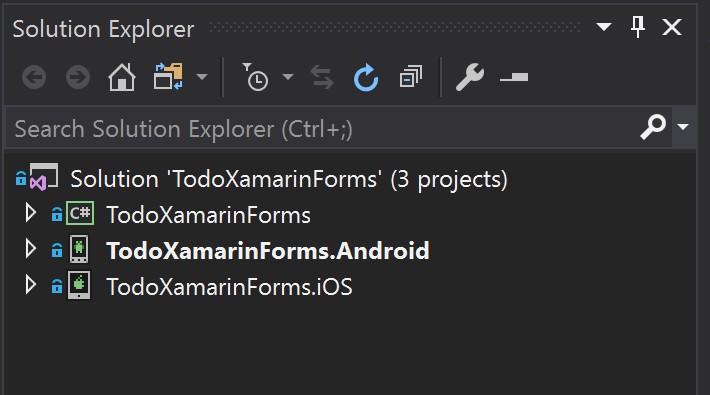This screenshot has width=710, height=395.
Task: Open the search options dropdown arrow
Action: point(683,127)
